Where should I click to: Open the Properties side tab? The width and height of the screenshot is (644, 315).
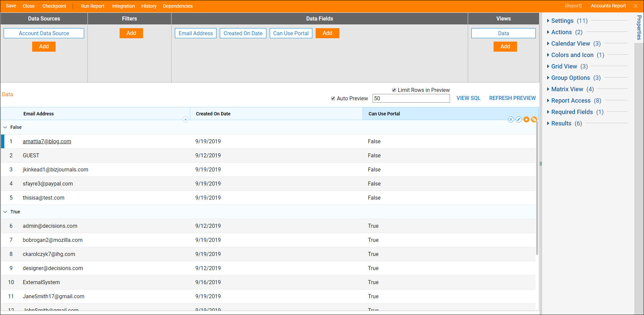tap(639, 28)
